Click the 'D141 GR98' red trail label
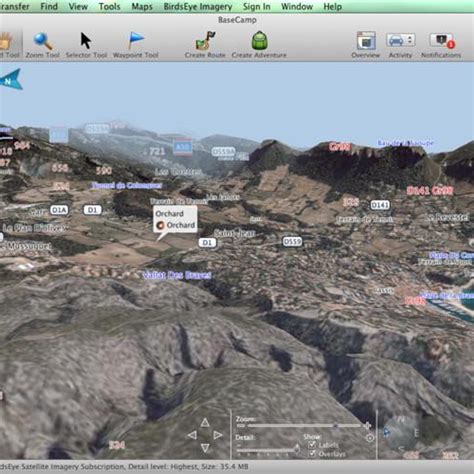 coord(430,191)
